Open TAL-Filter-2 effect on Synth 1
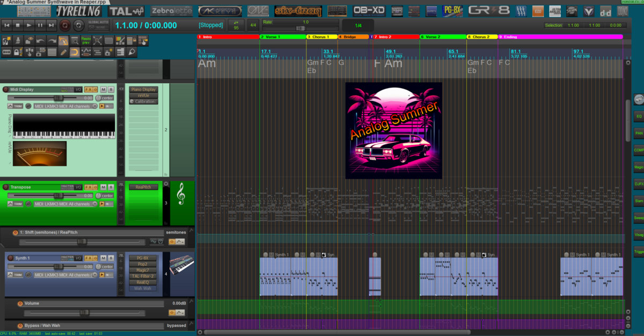 [143, 276]
